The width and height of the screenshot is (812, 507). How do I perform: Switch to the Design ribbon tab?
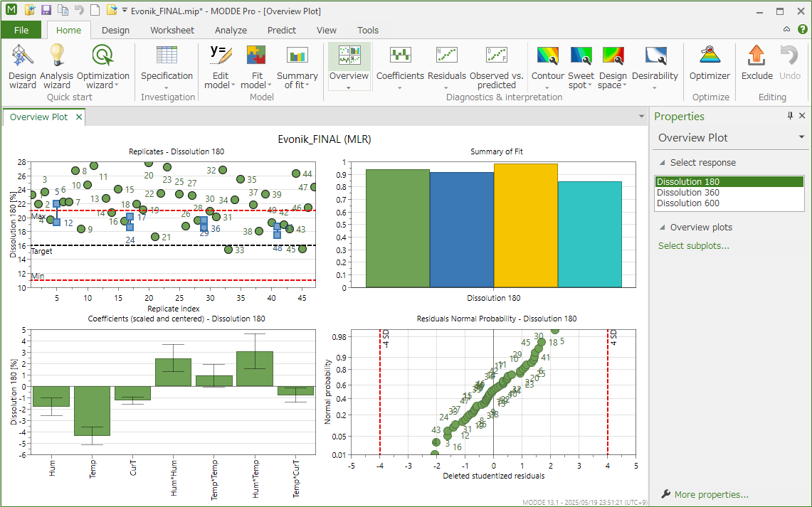coord(115,30)
